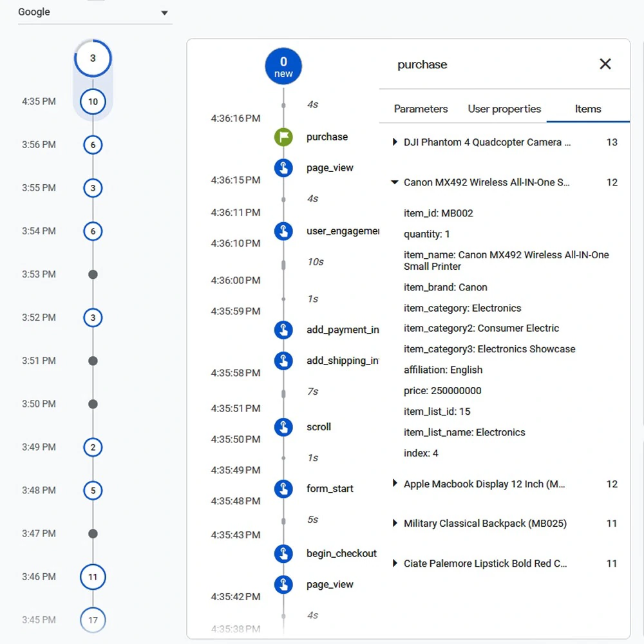Click the 3:47 PM gray dot

(93, 533)
